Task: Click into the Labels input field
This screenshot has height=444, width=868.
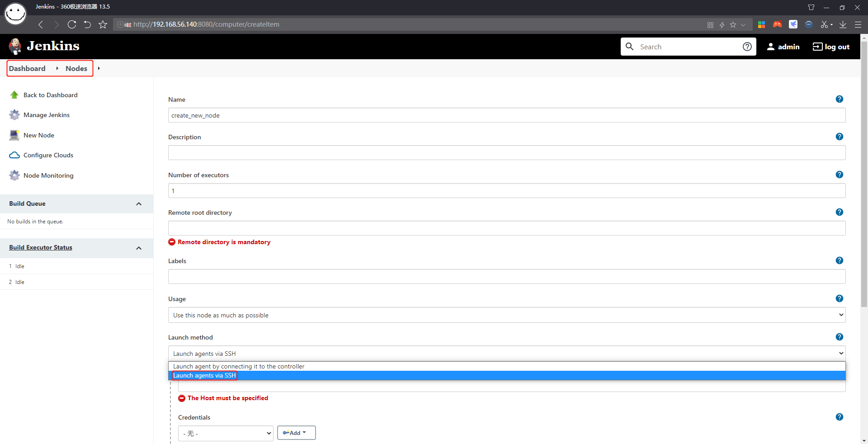Action: click(x=507, y=277)
